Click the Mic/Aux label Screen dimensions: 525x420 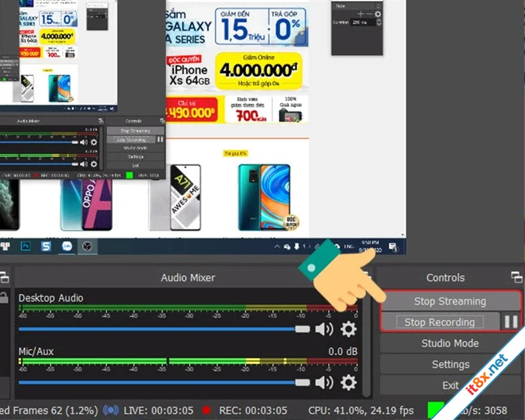36,351
